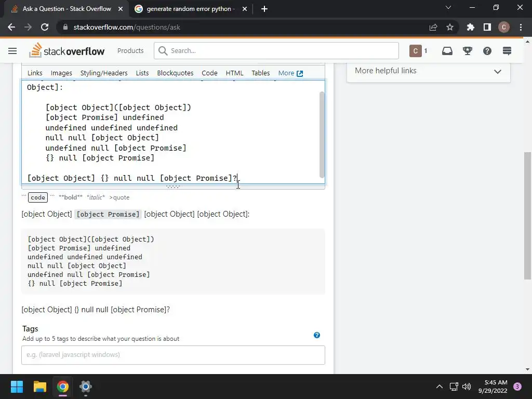Click the blue tags help icon
Image resolution: width=532 pixels, height=399 pixels.
tap(317, 335)
